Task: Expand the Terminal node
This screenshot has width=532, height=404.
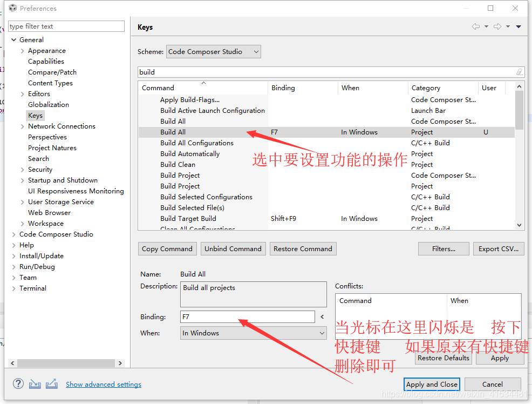Action: tap(14, 288)
